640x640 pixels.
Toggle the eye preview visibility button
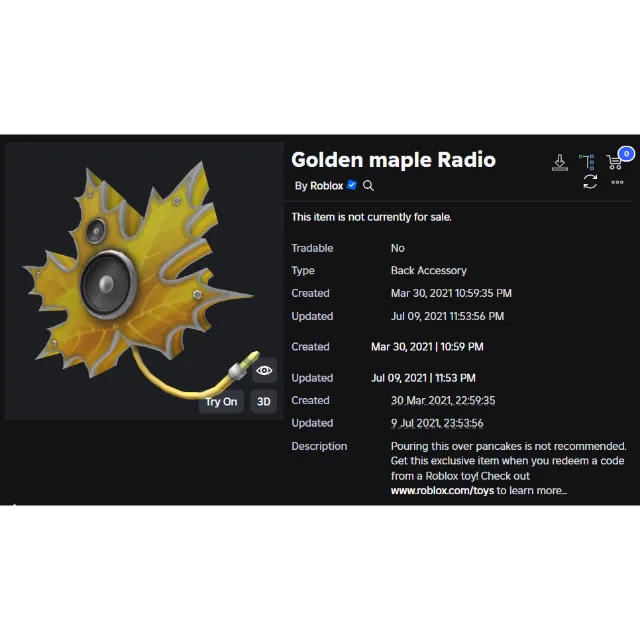click(264, 371)
